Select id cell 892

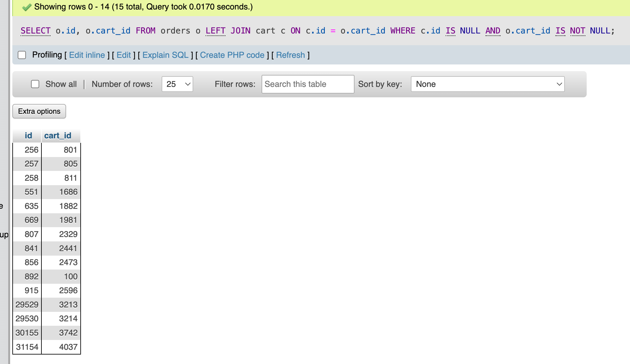click(27, 276)
